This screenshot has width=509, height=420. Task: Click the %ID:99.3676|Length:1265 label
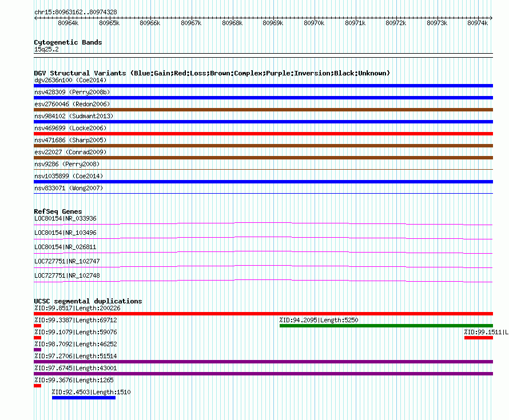(x=74, y=380)
